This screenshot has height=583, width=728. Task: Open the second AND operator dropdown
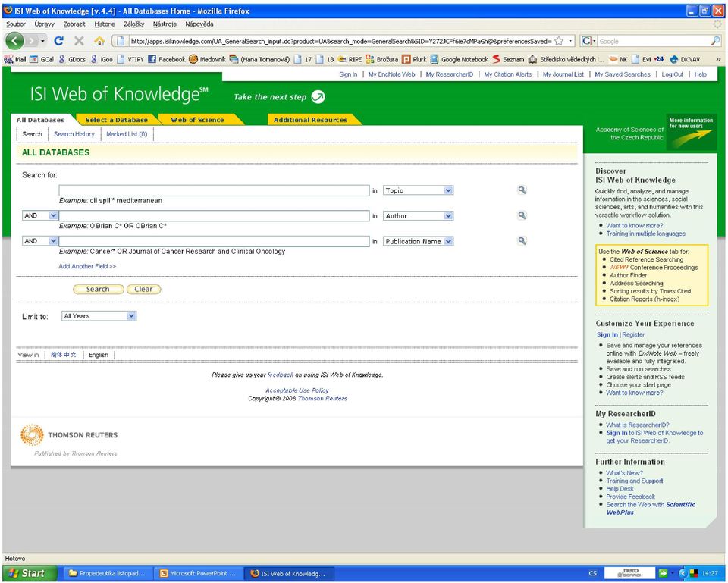[x=40, y=241]
